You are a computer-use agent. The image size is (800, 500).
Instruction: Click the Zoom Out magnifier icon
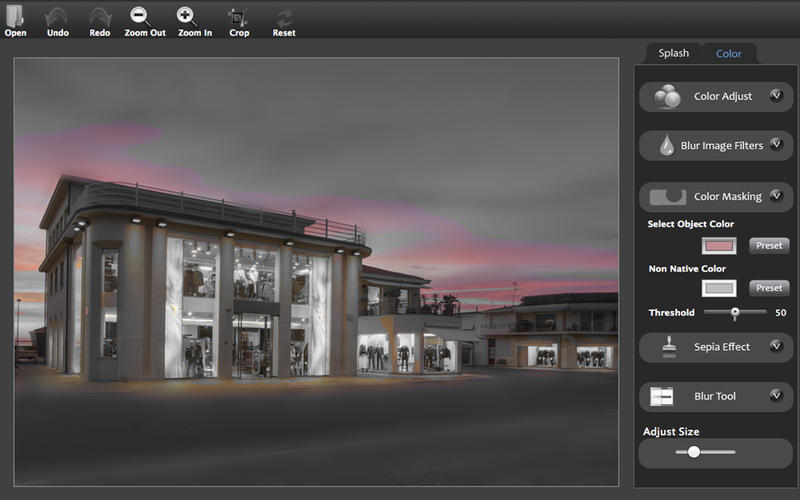[x=142, y=16]
